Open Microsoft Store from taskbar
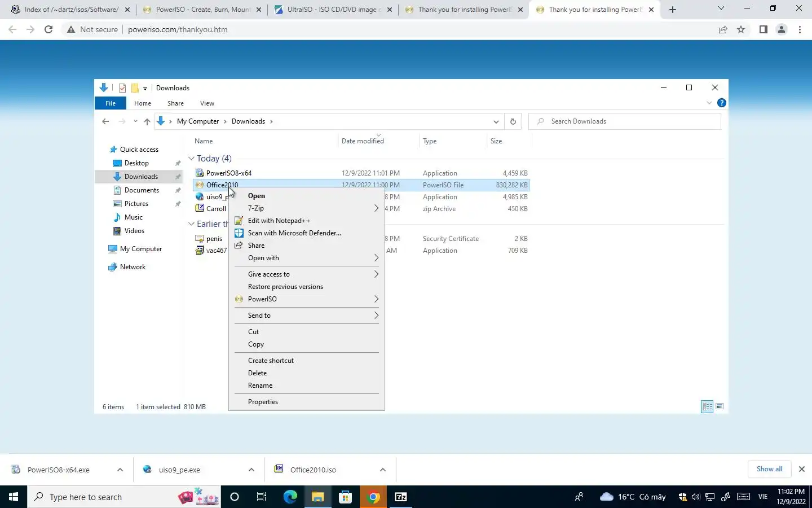Screen dimensions: 812x508 click(346, 497)
